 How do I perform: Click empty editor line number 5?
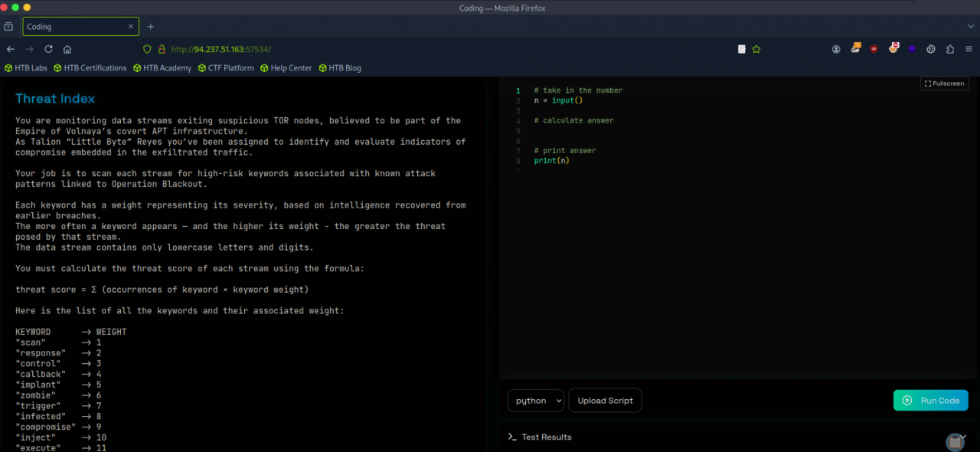tap(518, 131)
